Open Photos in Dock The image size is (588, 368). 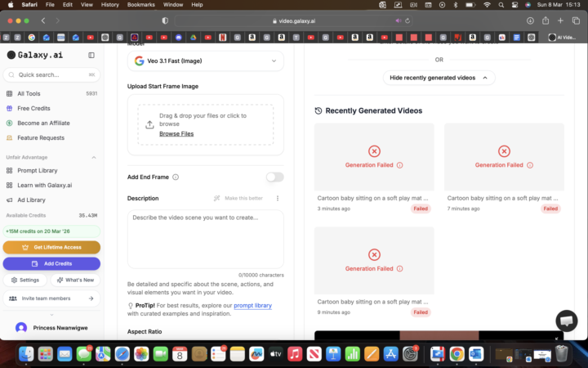tap(141, 354)
